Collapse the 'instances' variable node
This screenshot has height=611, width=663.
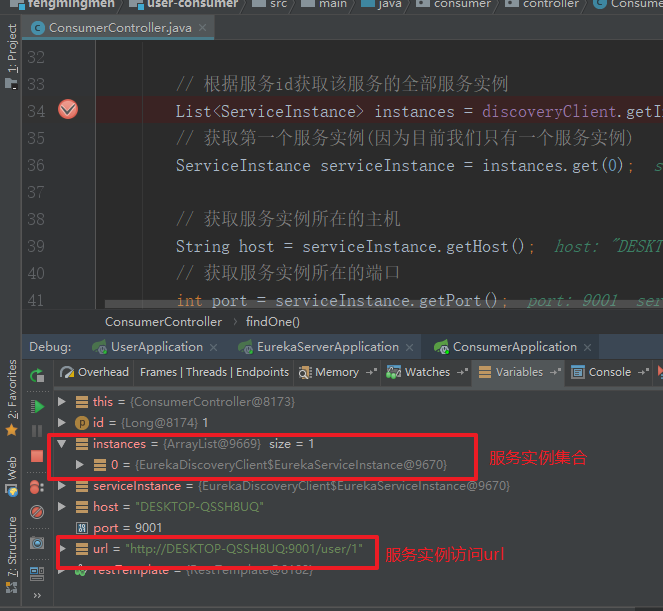point(62,444)
